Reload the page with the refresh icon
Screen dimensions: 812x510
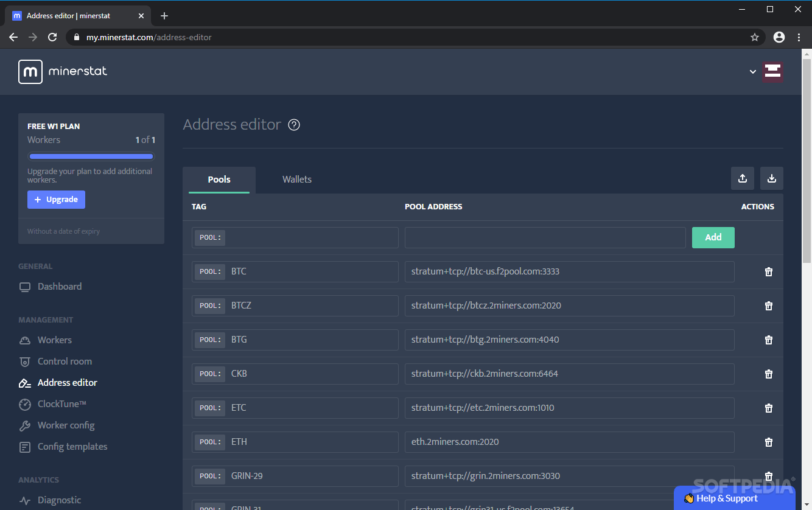point(52,37)
